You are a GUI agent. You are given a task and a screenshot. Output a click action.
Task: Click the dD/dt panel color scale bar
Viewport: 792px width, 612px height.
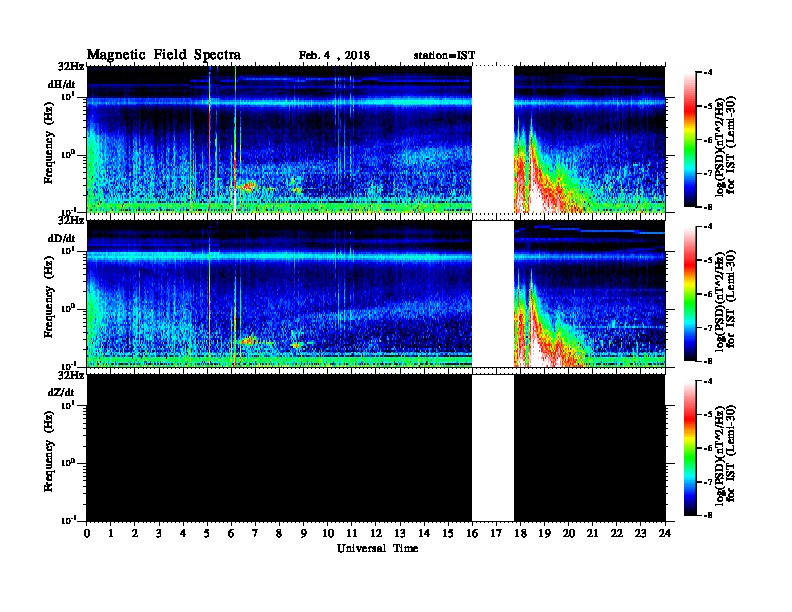click(690, 294)
